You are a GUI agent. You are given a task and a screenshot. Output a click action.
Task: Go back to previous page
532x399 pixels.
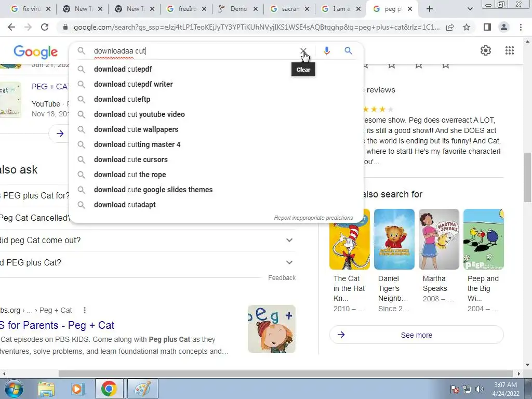(x=11, y=27)
